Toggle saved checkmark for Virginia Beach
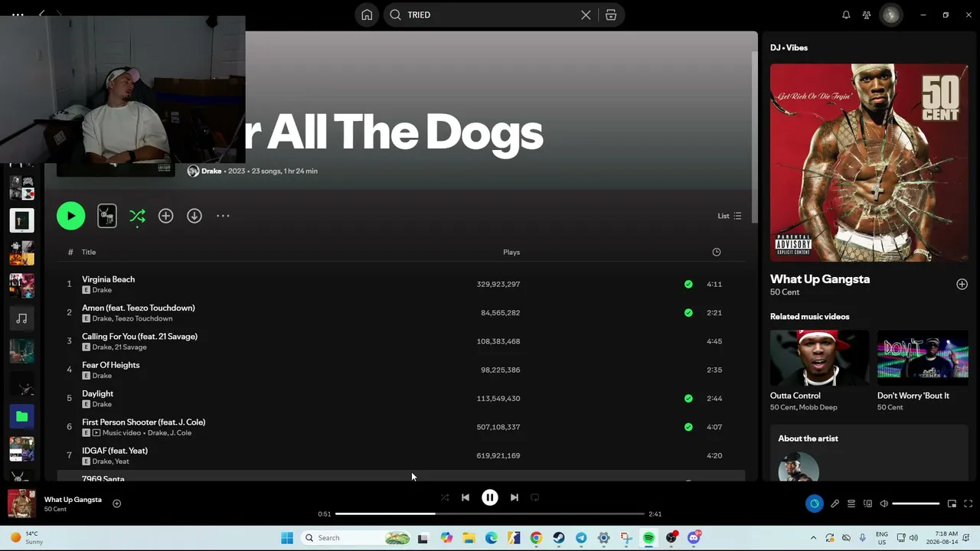Screen dimensions: 980x551 point(688,284)
